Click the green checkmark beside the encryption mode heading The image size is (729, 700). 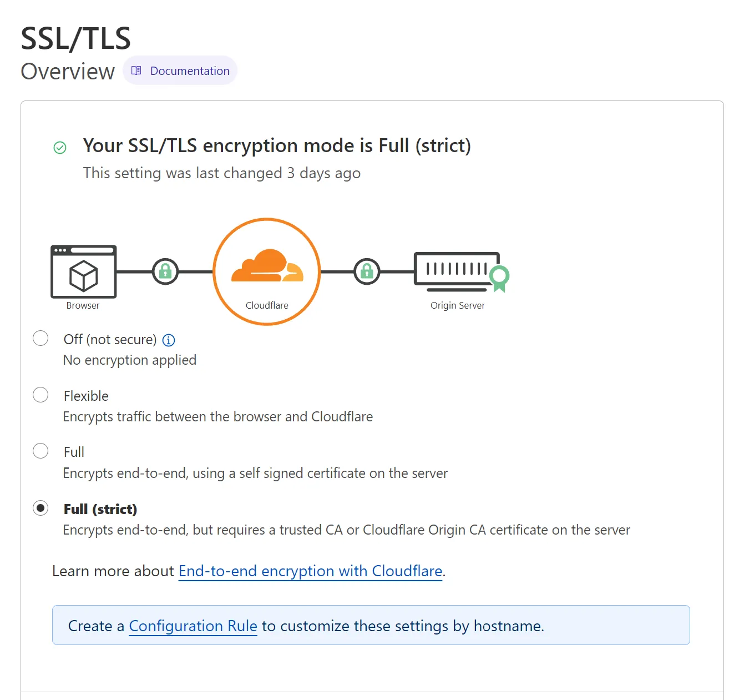[x=60, y=147]
